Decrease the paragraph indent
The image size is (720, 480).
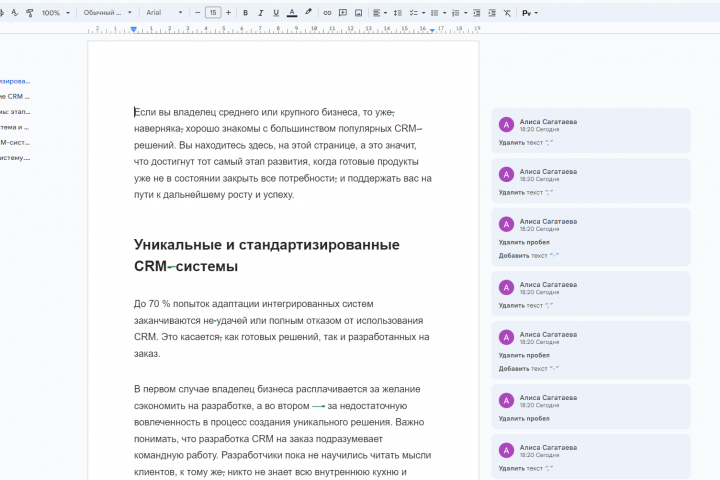coord(477,13)
